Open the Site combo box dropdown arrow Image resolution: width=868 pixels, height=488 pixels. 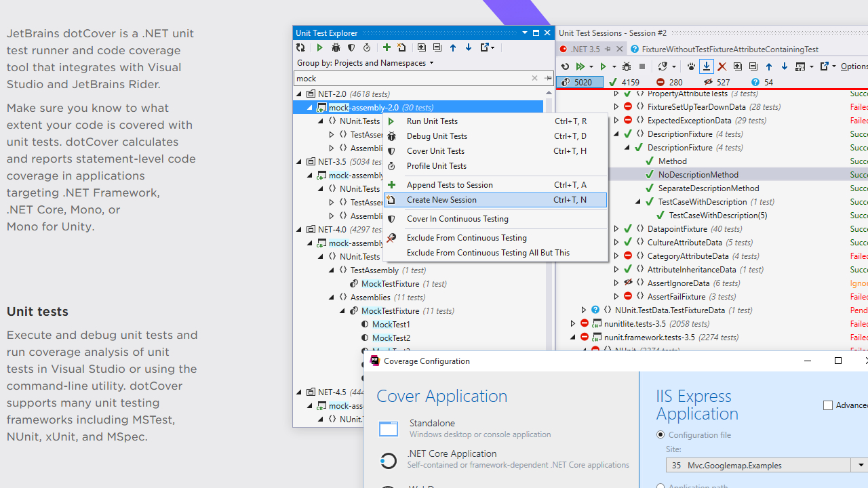(x=861, y=465)
